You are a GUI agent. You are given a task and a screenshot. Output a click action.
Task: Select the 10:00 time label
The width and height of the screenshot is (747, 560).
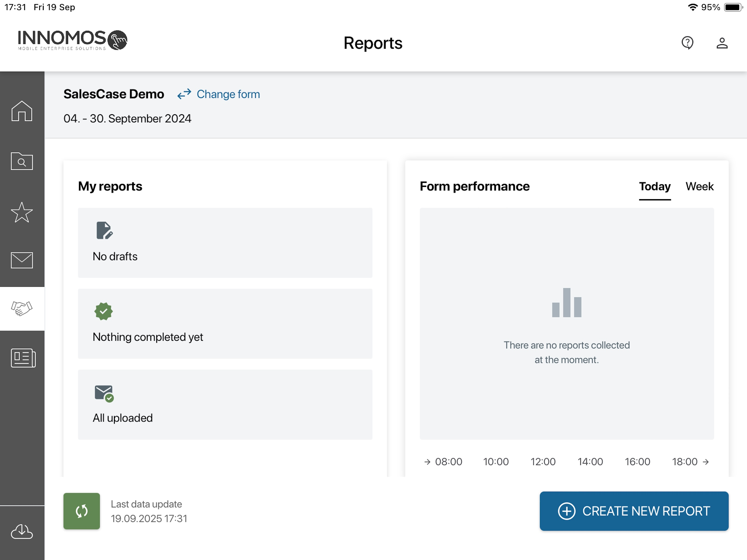click(496, 462)
